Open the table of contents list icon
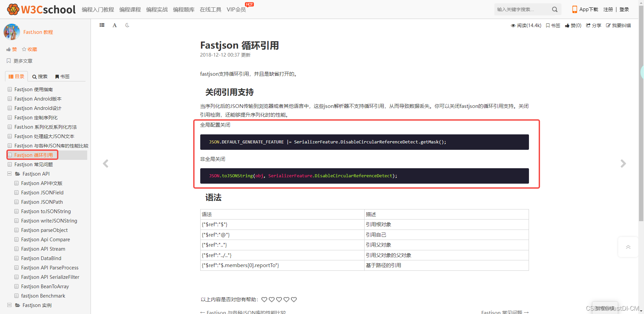The image size is (644, 314). (x=102, y=25)
